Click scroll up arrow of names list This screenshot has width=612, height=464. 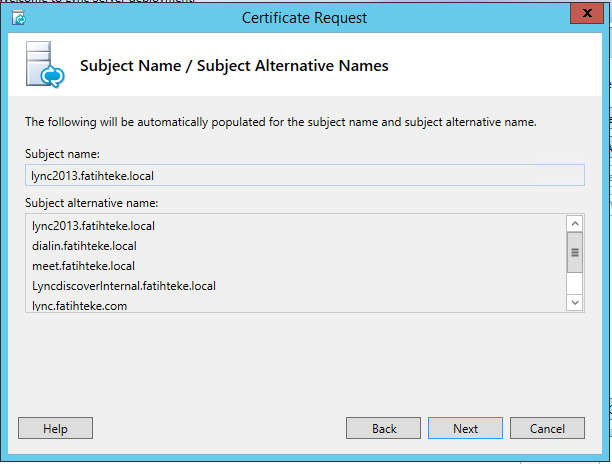coord(575,224)
